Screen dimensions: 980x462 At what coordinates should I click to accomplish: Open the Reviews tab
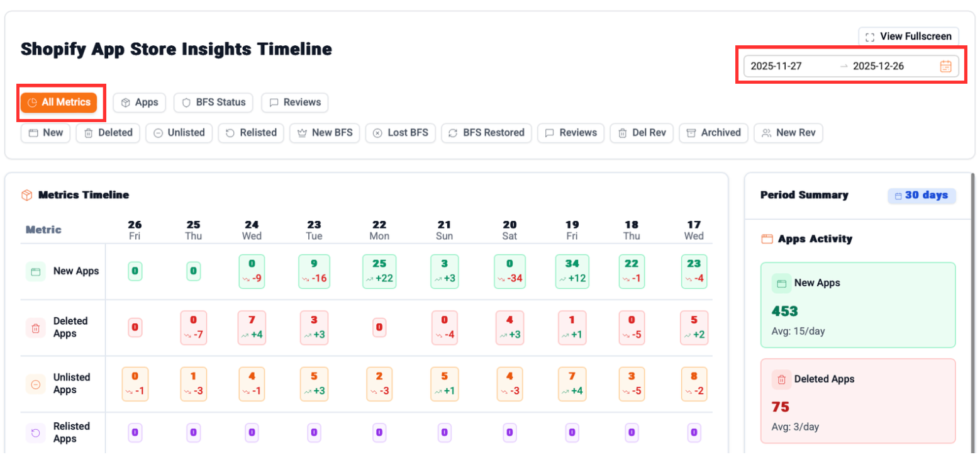pyautogui.click(x=294, y=102)
